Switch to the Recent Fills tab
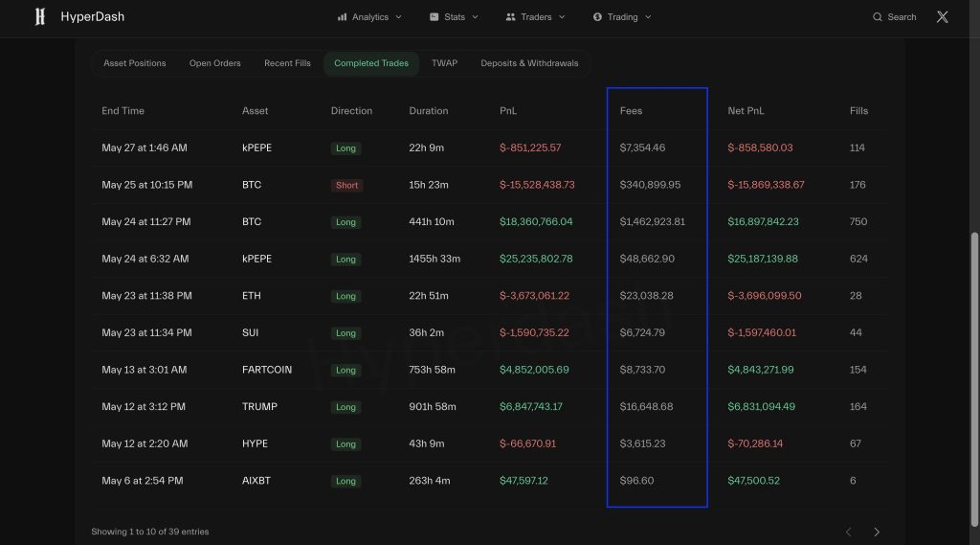 (x=287, y=63)
